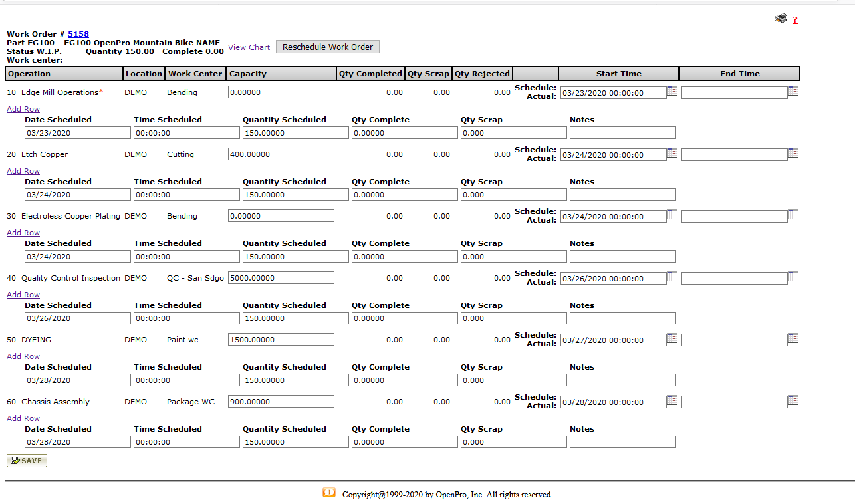Open work order 5158 link
The height and width of the screenshot is (504, 855).
(78, 34)
